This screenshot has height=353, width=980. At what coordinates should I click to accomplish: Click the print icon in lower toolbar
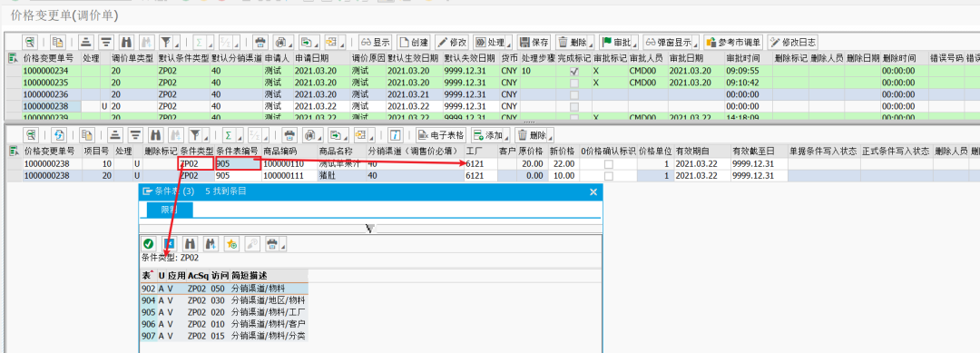290,134
